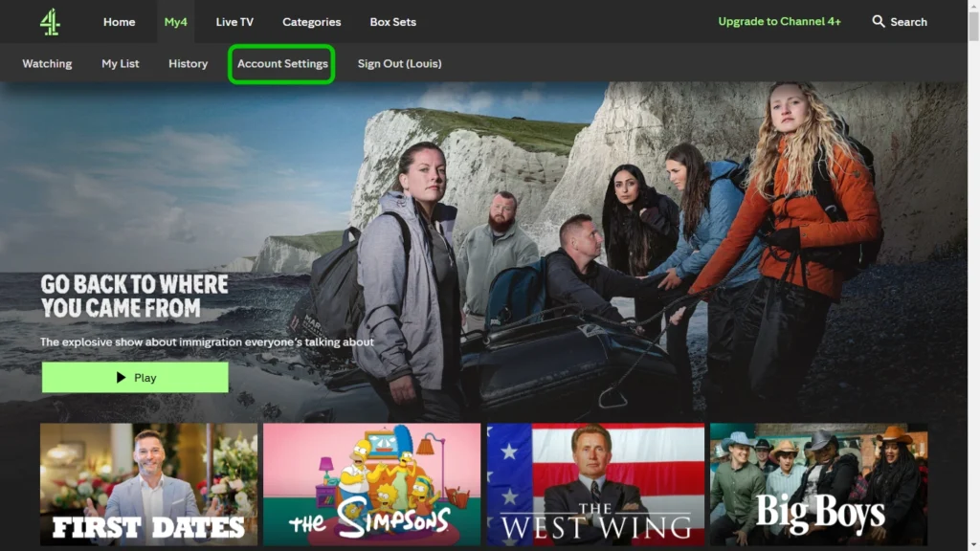Click the page's vertical scrollbar thumb
Screen dimensions: 980x551
click(x=973, y=25)
